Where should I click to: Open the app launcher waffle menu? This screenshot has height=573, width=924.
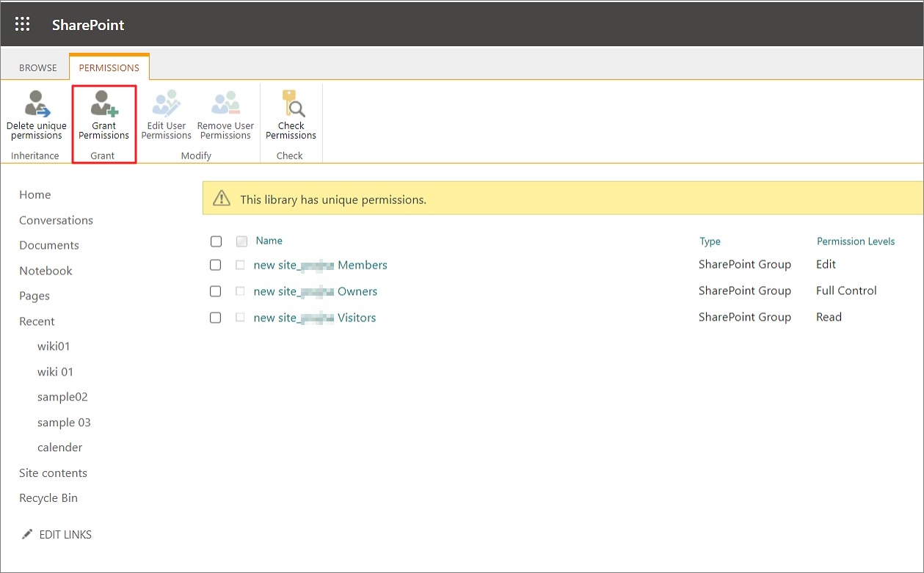click(x=22, y=23)
